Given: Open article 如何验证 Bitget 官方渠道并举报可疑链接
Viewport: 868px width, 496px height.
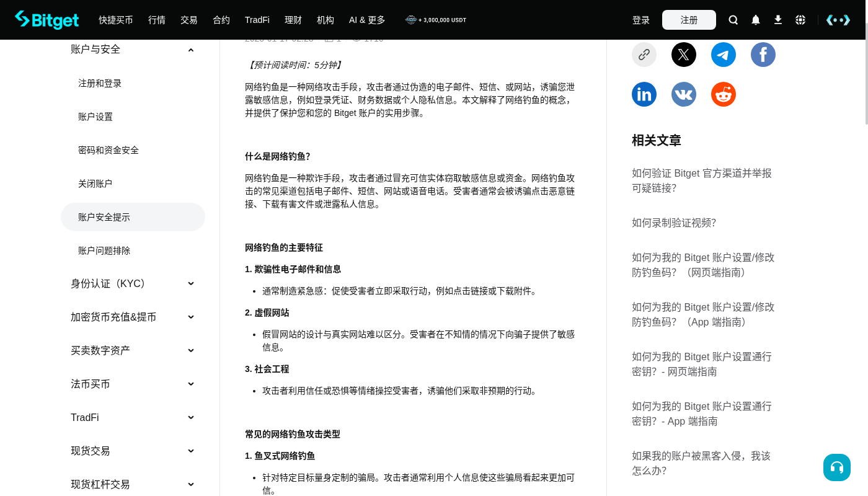Looking at the screenshot, I should (x=702, y=180).
